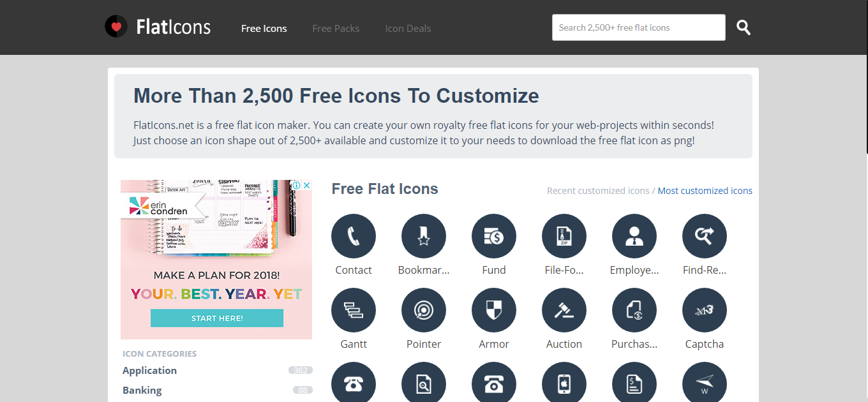Viewport: 868px width, 402px height.
Task: Click the Purchase document icon
Action: (x=634, y=311)
